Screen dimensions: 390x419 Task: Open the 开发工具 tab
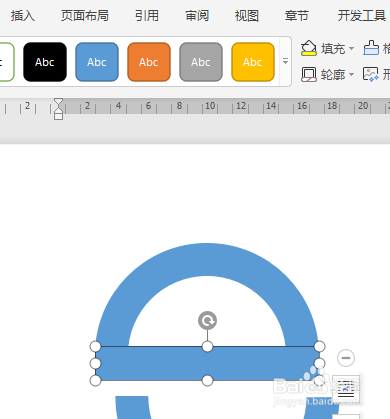(362, 16)
